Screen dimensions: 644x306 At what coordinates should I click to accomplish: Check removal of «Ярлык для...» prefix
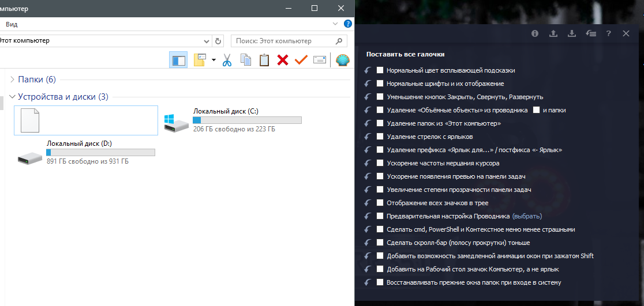(380, 150)
